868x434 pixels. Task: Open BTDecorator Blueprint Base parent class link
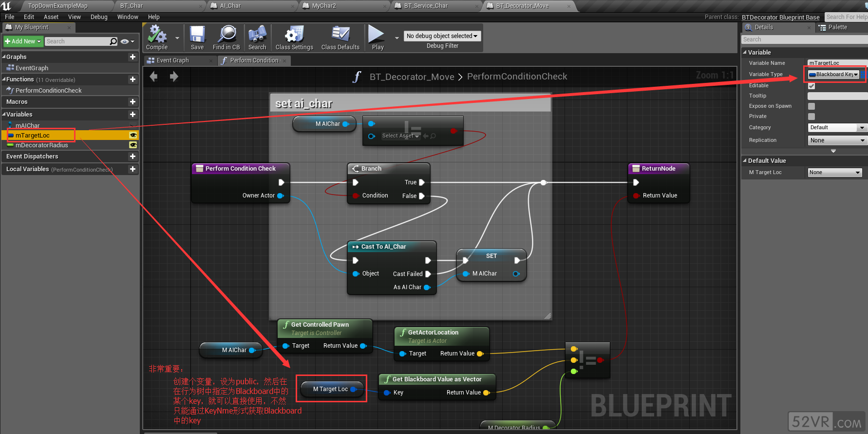(780, 17)
